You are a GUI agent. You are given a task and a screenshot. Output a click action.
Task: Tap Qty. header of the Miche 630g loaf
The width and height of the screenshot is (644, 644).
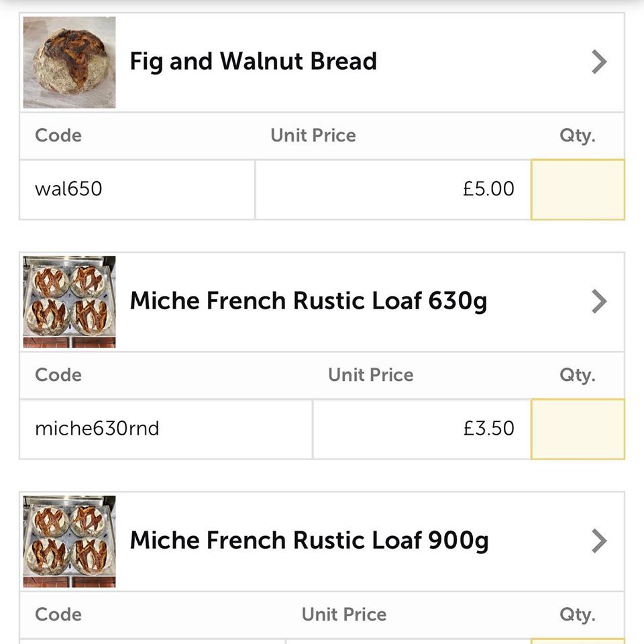578,375
